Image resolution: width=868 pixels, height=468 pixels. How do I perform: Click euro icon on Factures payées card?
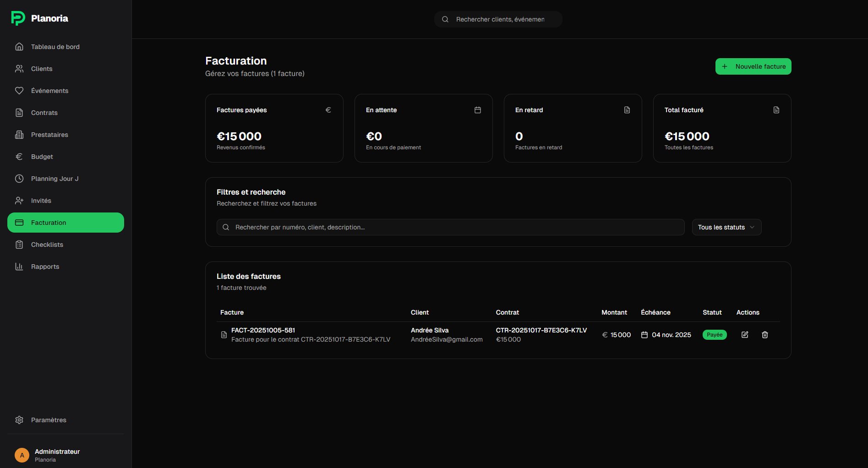click(x=328, y=110)
